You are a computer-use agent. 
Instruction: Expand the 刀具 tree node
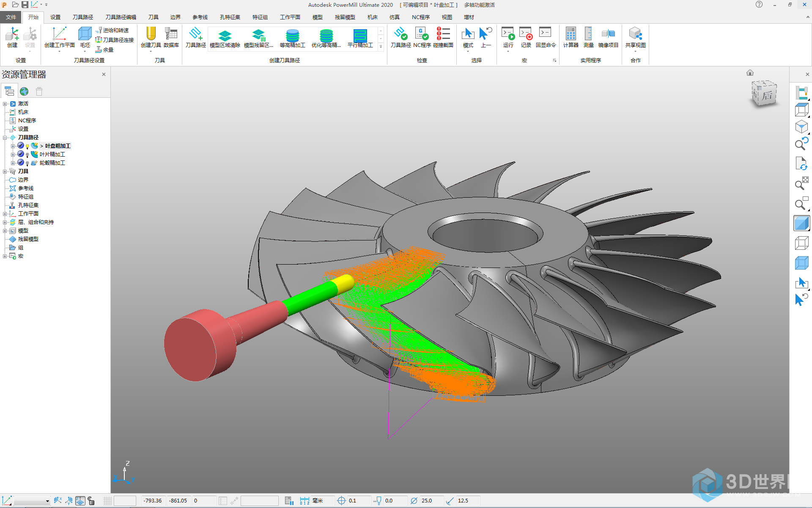[x=5, y=171]
